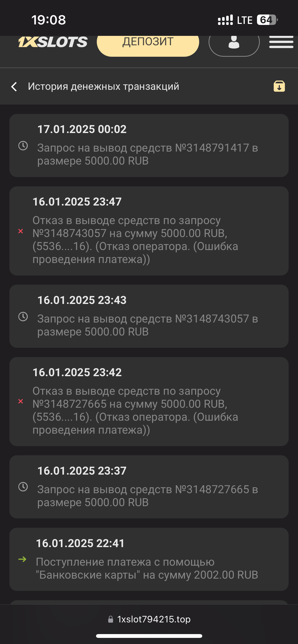Image resolution: width=298 pixels, height=644 pixels.
Task: Open the 16.01.2025 22:41 payment entry
Action: click(x=149, y=559)
